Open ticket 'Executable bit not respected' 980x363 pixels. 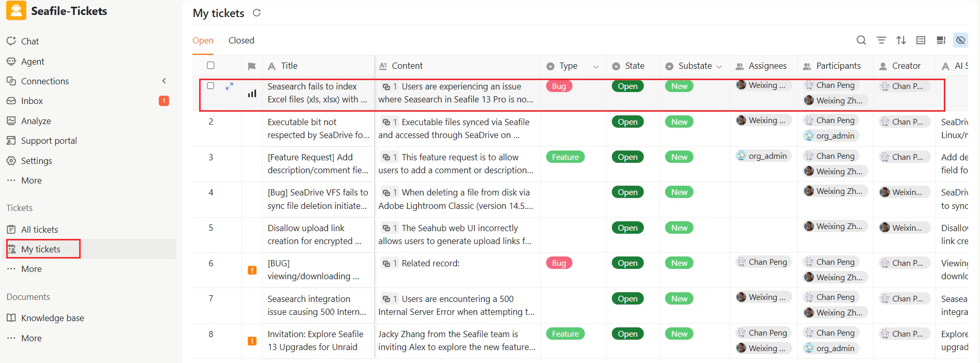coord(318,129)
